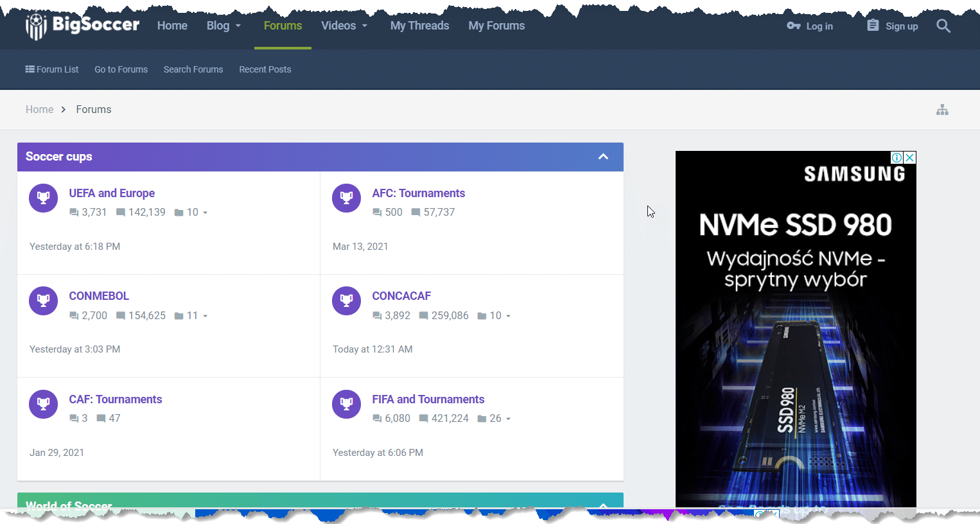
Task: Collapse the Soccer cups section
Action: [603, 157]
